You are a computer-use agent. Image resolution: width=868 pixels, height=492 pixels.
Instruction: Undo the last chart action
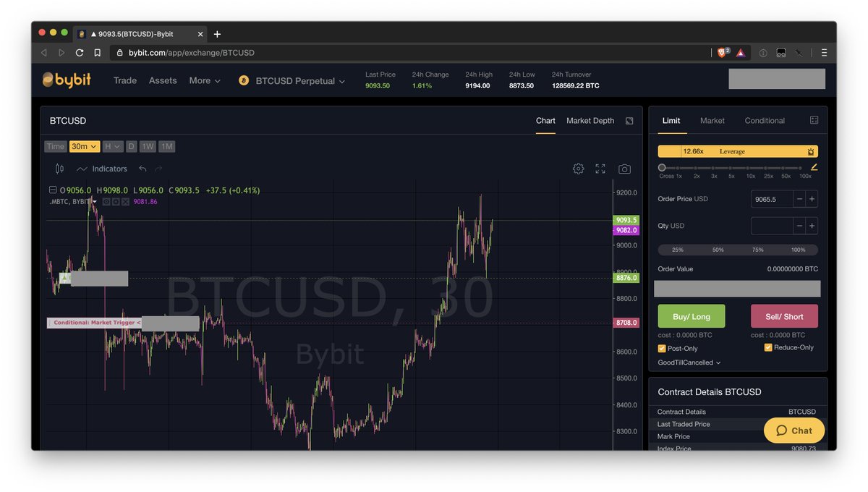[x=142, y=169]
